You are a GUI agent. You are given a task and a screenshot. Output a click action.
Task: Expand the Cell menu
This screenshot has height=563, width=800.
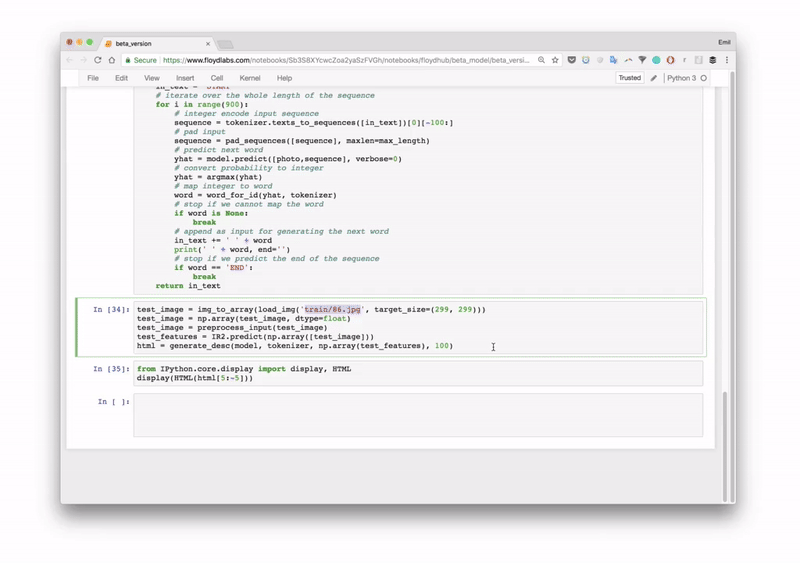pyautogui.click(x=217, y=78)
